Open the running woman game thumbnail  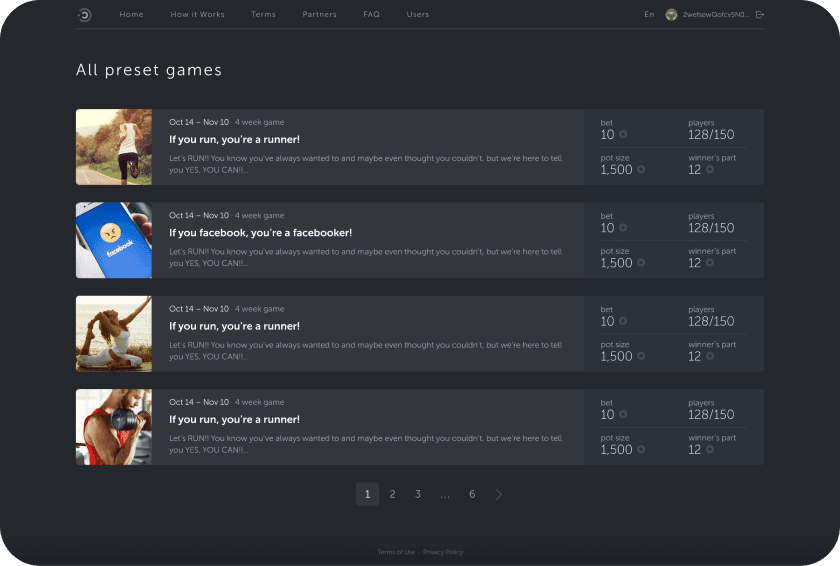(114, 147)
